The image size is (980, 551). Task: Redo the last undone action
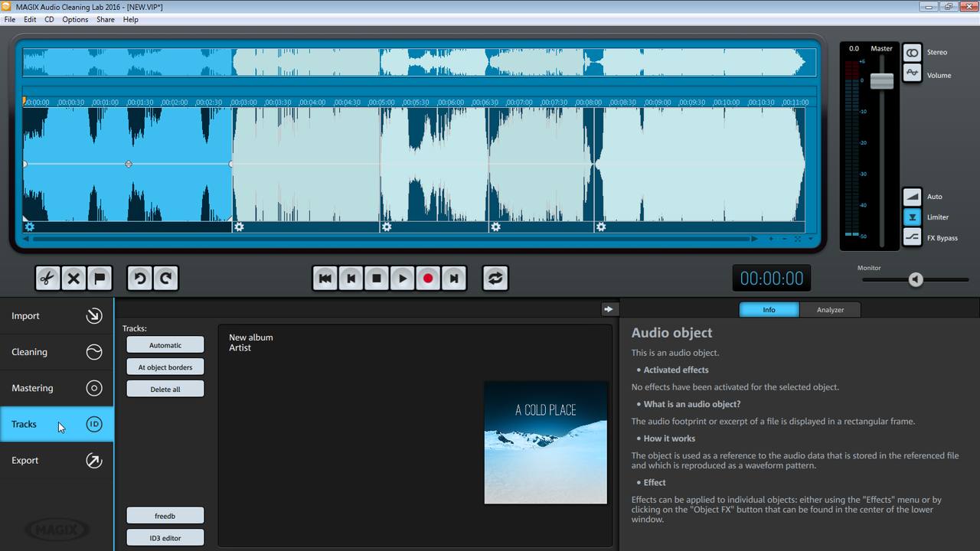165,279
